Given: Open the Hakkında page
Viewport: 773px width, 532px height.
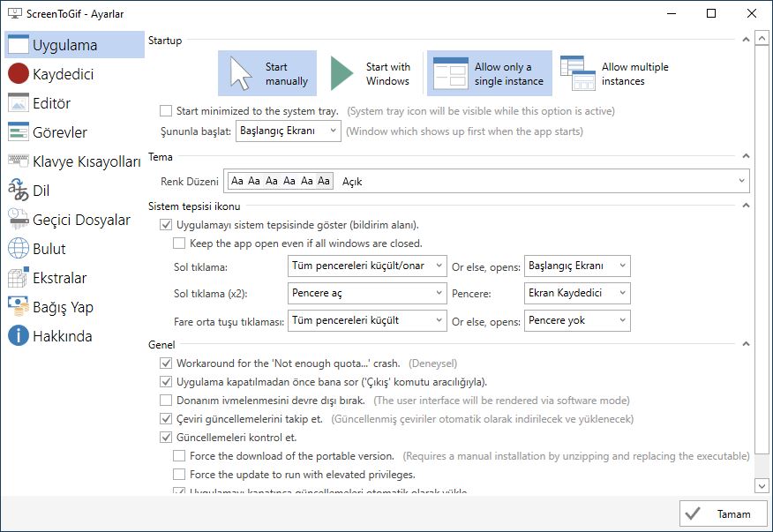Looking at the screenshot, I should (x=74, y=335).
